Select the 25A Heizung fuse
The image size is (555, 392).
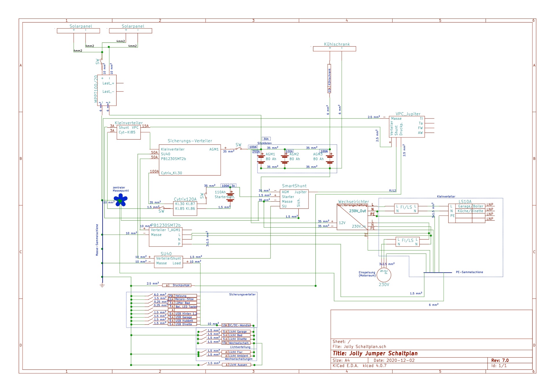pyautogui.click(x=182, y=296)
